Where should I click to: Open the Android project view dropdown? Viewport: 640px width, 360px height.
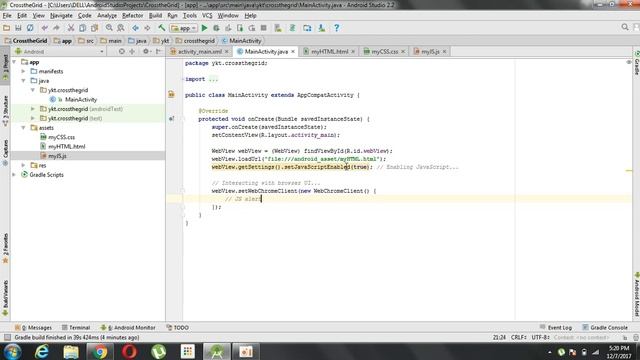59,51
